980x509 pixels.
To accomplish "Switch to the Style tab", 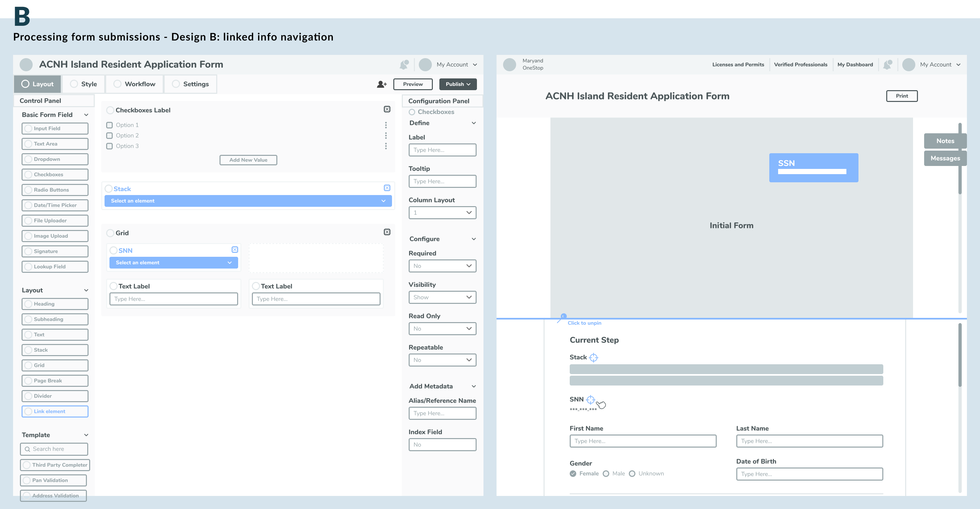I will pyautogui.click(x=84, y=84).
